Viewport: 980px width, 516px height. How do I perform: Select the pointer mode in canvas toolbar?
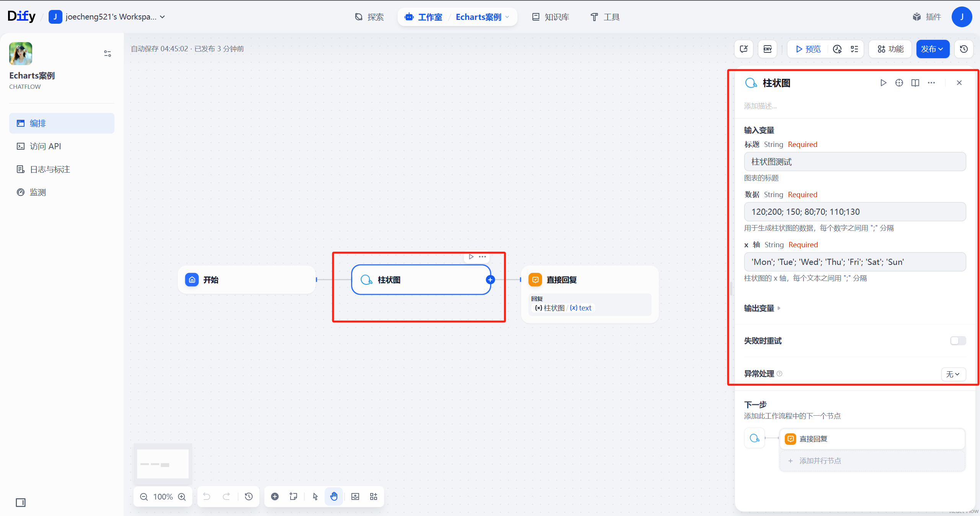[x=315, y=496]
